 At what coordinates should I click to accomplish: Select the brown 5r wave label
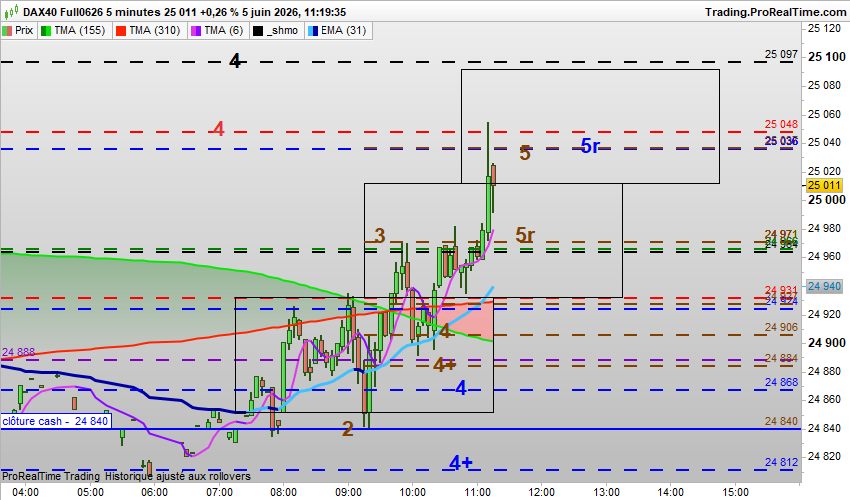(x=525, y=235)
